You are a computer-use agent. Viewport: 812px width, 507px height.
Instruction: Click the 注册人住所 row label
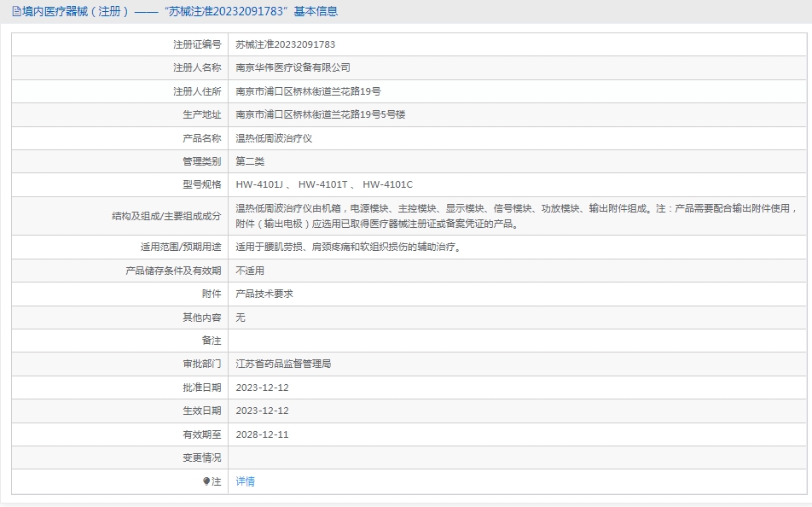tap(197, 92)
